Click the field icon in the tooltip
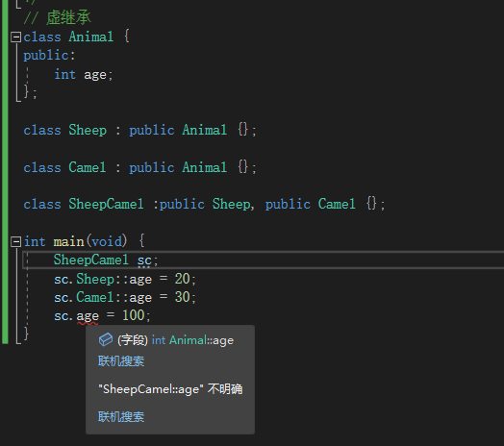The width and height of the screenshot is (504, 446). tap(106, 339)
